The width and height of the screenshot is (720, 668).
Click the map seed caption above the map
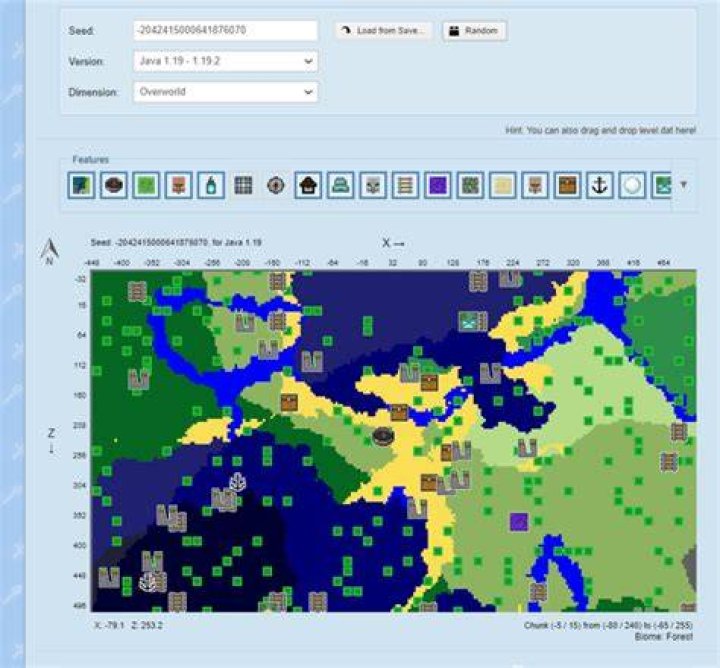point(176,242)
